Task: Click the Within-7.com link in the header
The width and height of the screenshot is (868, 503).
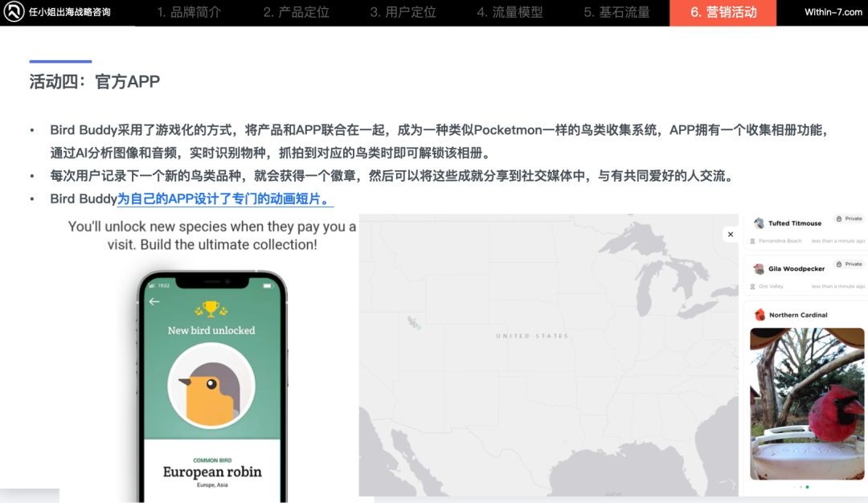Action: [x=833, y=13]
